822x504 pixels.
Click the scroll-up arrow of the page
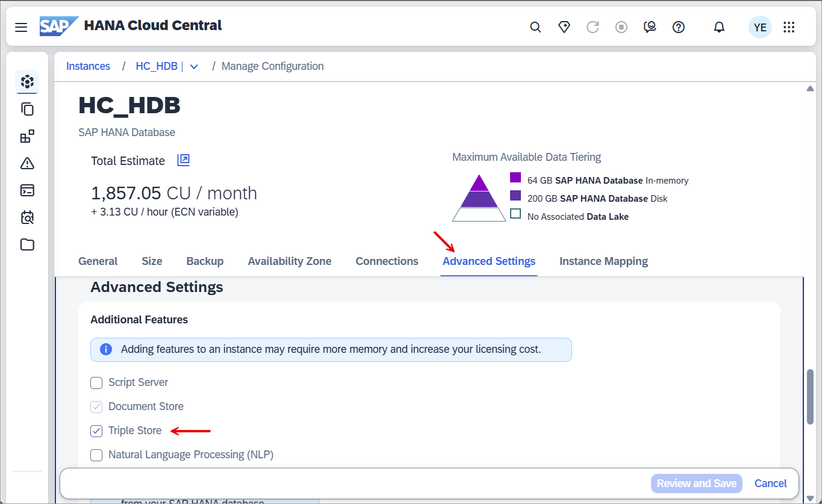[x=810, y=89]
